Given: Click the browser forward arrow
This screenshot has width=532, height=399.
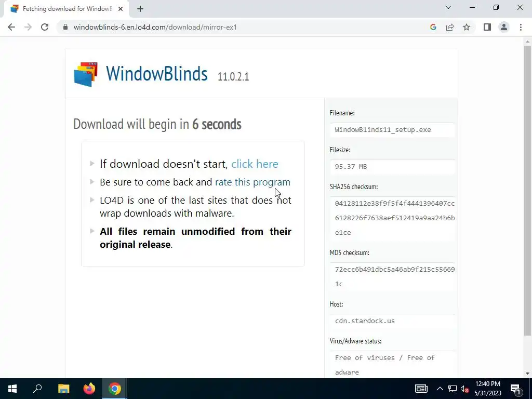Looking at the screenshot, I should tap(28, 27).
